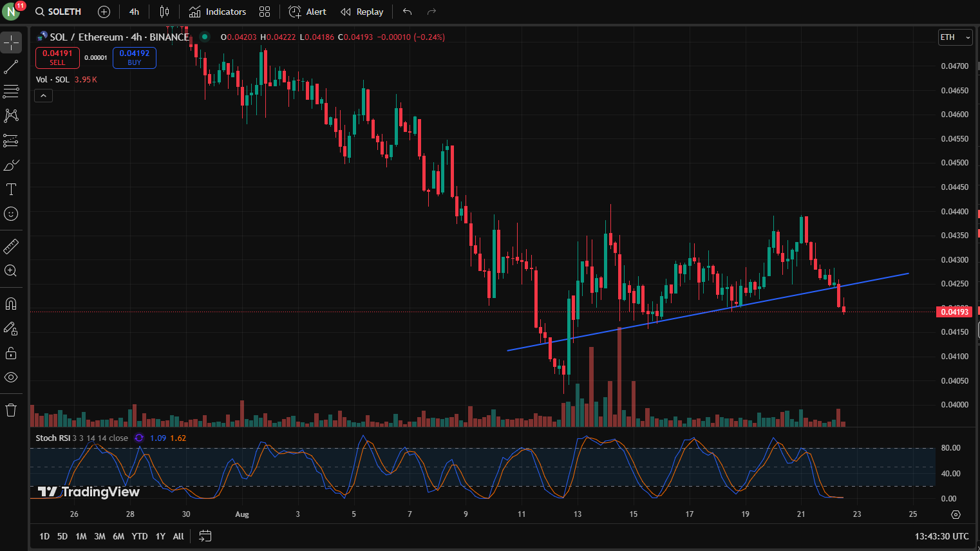Select the Text annotation tool
The image size is (980, 551).
tap(11, 189)
